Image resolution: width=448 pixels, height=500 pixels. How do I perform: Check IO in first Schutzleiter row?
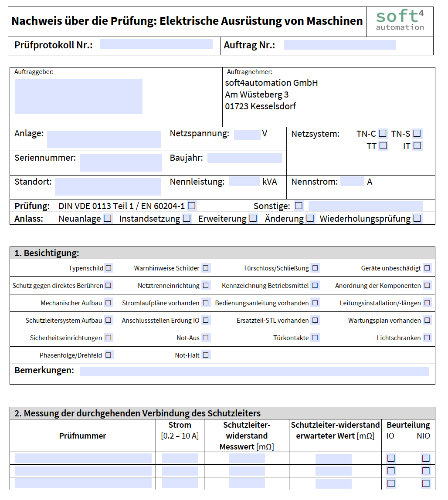click(391, 458)
